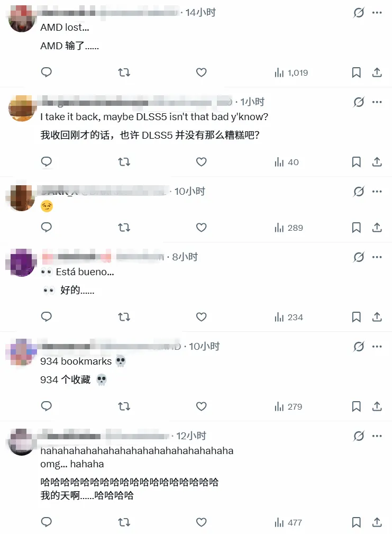The image size is (392, 534).
Task: Open view stats showing 1,019
Action: [x=291, y=73]
